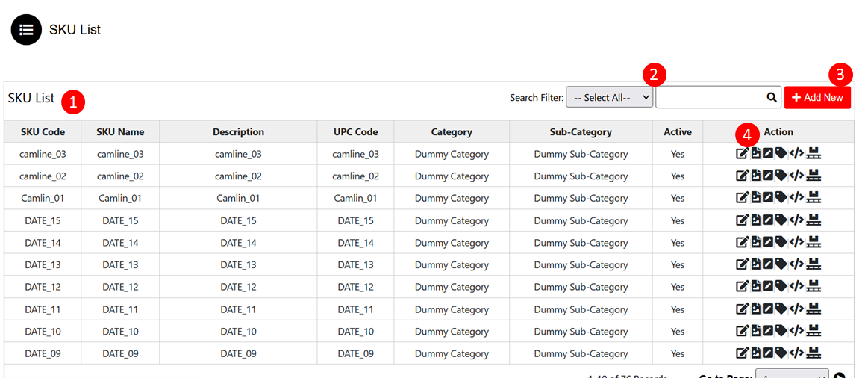Screen dimensions: 868x378
Task: Click the image file icon for camline_02
Action: click(755, 176)
